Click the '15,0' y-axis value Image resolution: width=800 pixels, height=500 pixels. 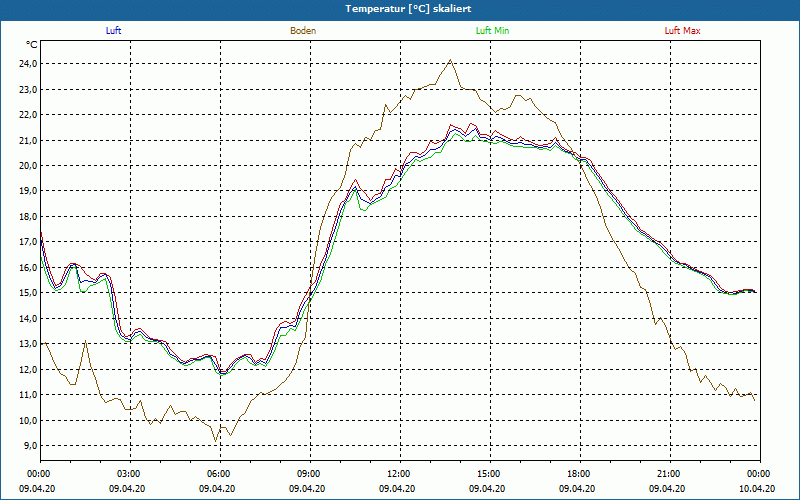point(28,293)
